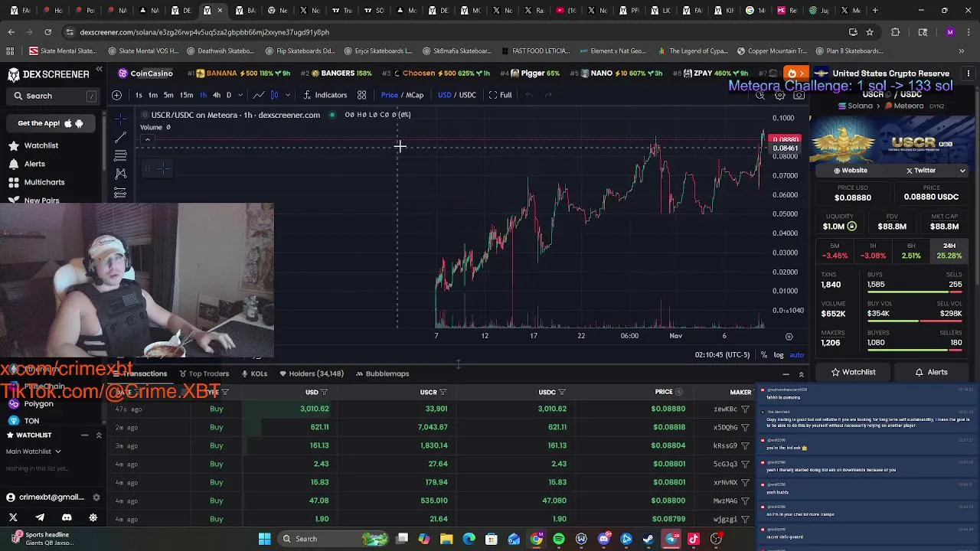Open Indicators menu
Viewport: 980px width, 551px height.
[325, 95]
